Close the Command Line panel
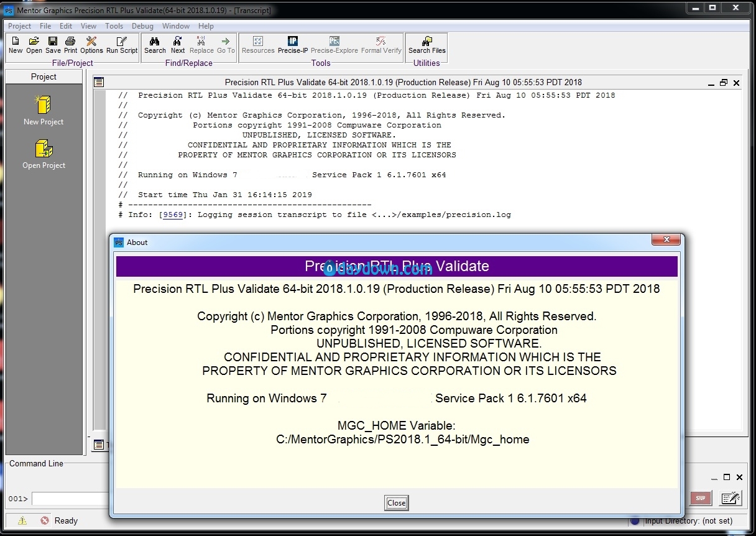The height and width of the screenshot is (536, 756). click(739, 478)
